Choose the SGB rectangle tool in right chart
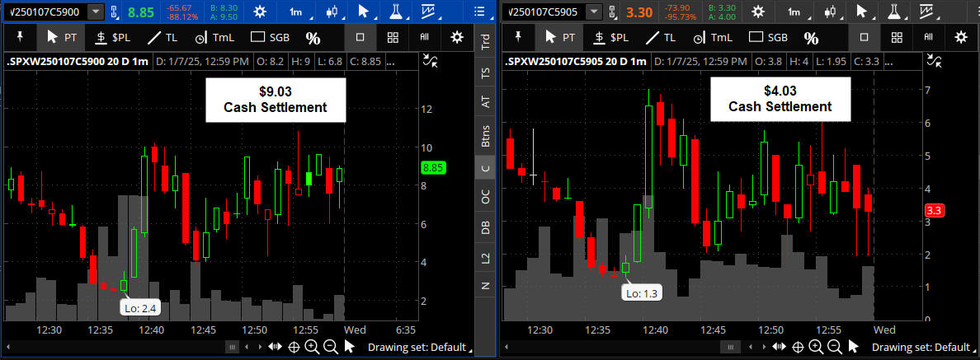The height and width of the screenshot is (360, 980). (x=769, y=37)
